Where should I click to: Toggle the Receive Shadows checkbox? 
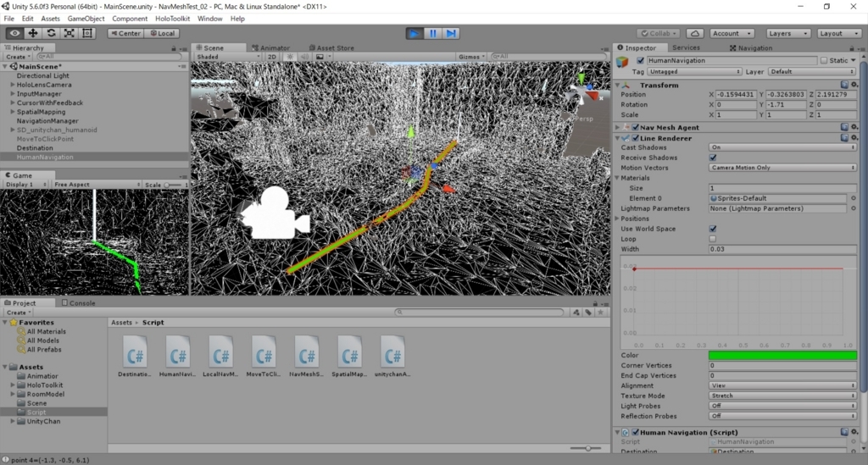(713, 158)
